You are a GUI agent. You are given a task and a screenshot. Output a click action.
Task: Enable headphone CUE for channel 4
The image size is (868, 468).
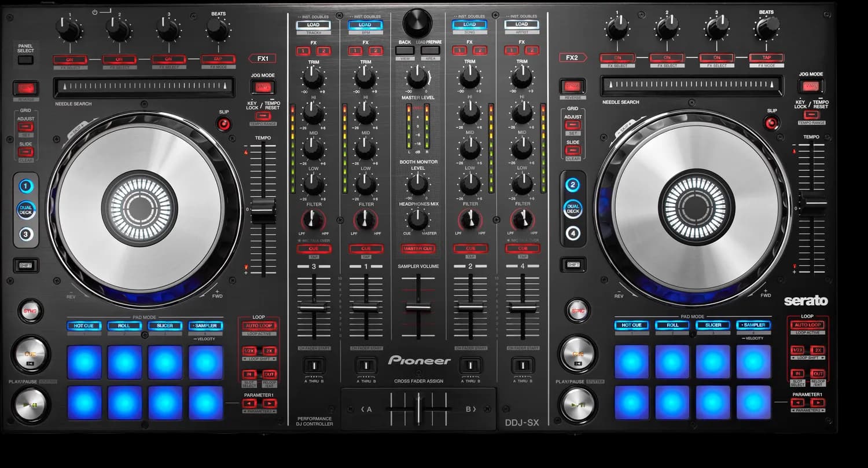click(x=522, y=248)
